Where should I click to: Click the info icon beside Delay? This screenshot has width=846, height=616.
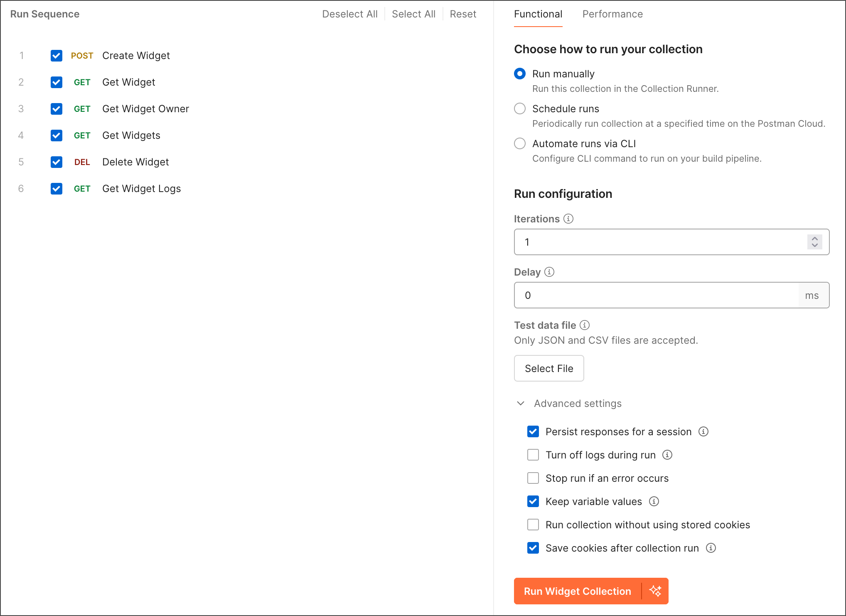pyautogui.click(x=549, y=272)
